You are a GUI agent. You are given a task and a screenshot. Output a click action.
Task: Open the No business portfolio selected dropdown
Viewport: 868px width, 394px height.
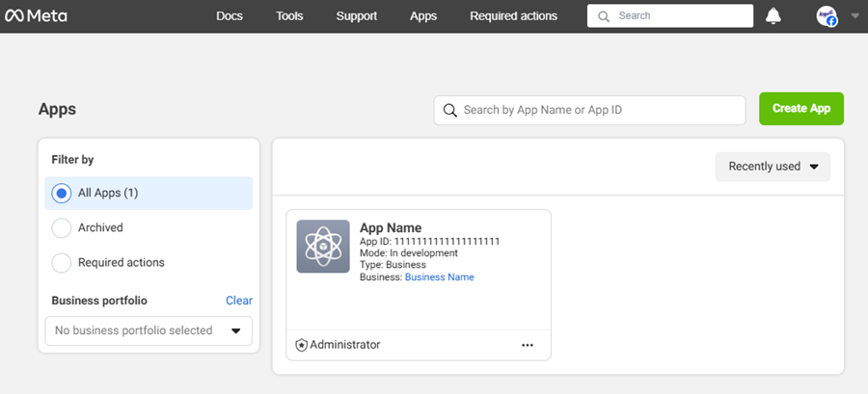pyautogui.click(x=149, y=330)
